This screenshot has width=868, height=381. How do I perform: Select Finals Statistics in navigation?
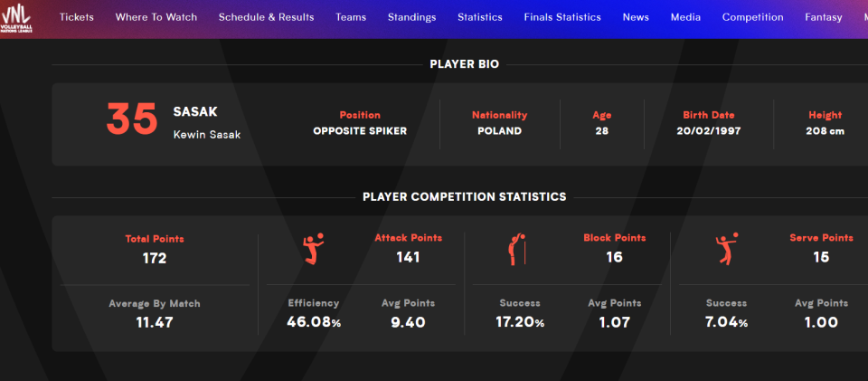(562, 17)
